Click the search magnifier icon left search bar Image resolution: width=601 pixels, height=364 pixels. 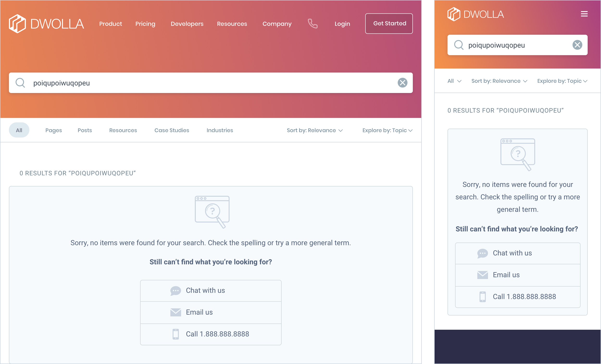point(21,83)
